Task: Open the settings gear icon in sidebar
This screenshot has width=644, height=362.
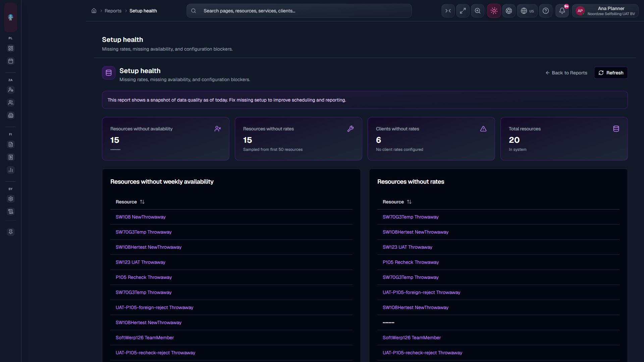Action: (x=11, y=199)
